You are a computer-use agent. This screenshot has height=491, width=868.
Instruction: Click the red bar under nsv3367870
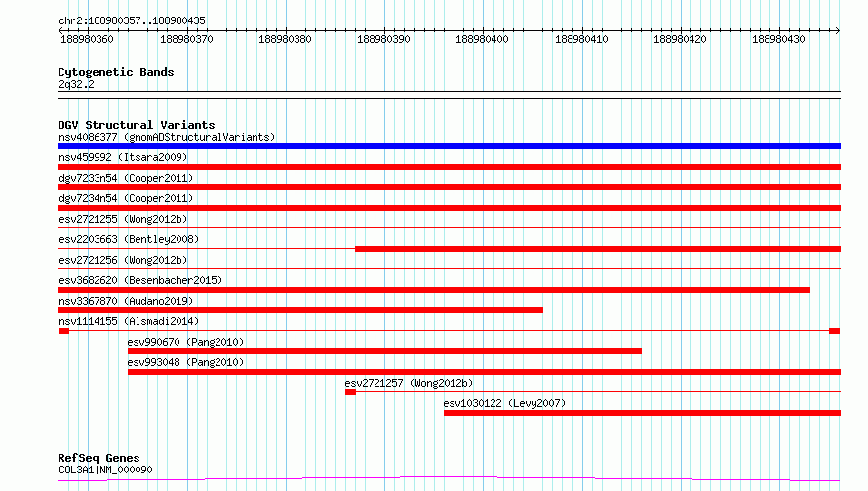(x=300, y=310)
